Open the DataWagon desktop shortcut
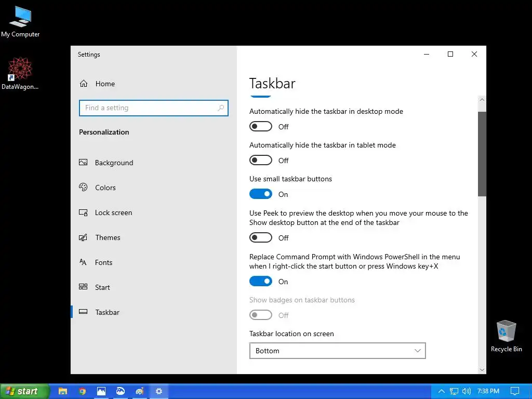The height and width of the screenshot is (399, 532). (20, 73)
